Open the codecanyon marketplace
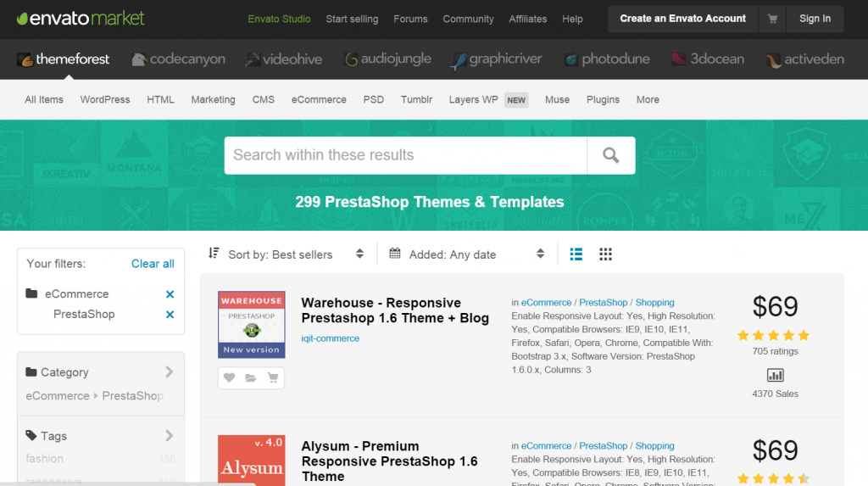Viewport: 868px width, 486px height. pyautogui.click(x=178, y=59)
